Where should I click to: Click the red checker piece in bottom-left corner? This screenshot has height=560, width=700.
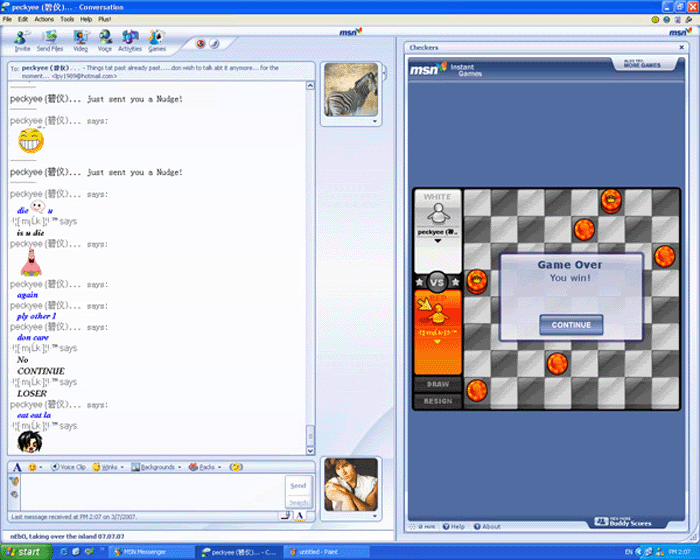[477, 391]
